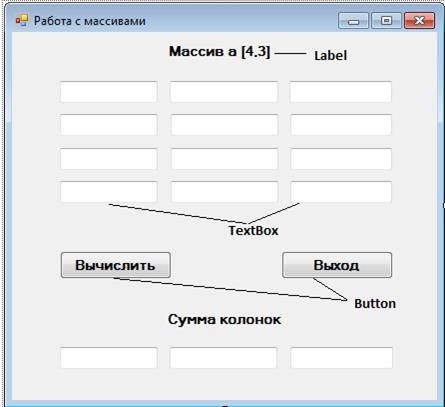Image resolution: width=445 pixels, height=407 pixels.
Task: Click third column sum textbox under Сумма колонок
Action: pos(341,358)
